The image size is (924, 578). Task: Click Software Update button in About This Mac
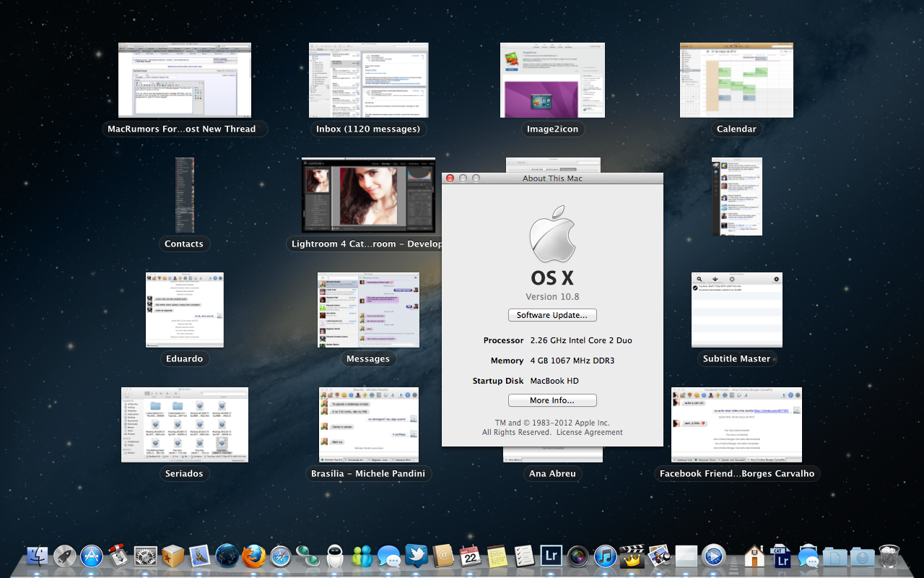click(x=552, y=315)
